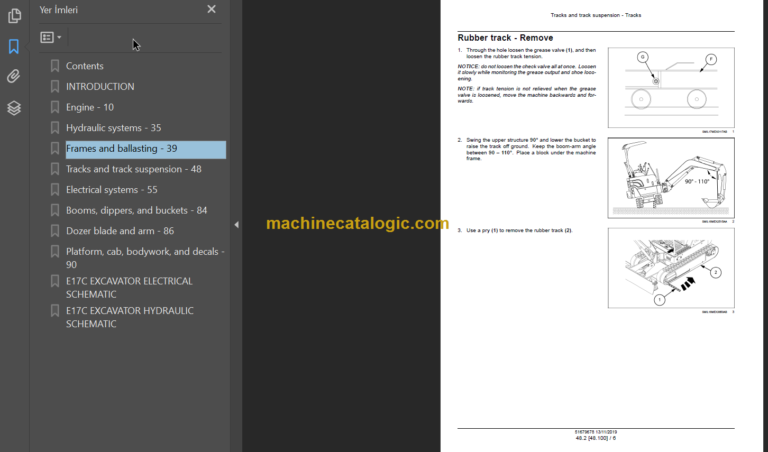The image size is (768, 452).
Task: Open Platform, cab, bodywork, and decals bookmark
Action: tap(145, 258)
